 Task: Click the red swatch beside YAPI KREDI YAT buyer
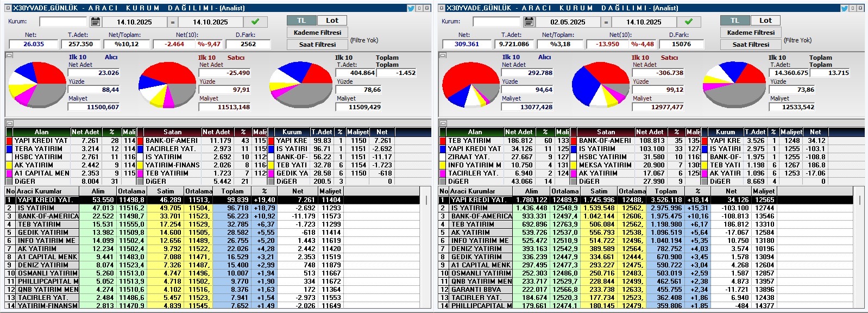[9, 141]
